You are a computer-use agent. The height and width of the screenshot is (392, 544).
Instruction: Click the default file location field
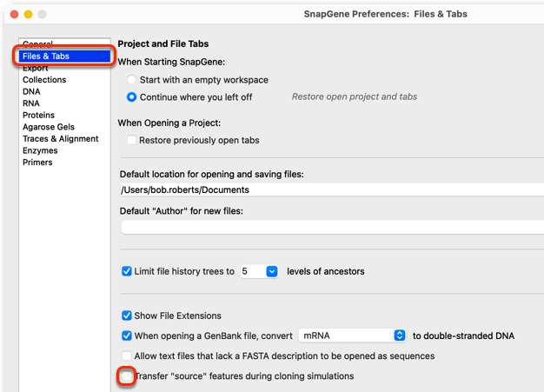tap(332, 189)
